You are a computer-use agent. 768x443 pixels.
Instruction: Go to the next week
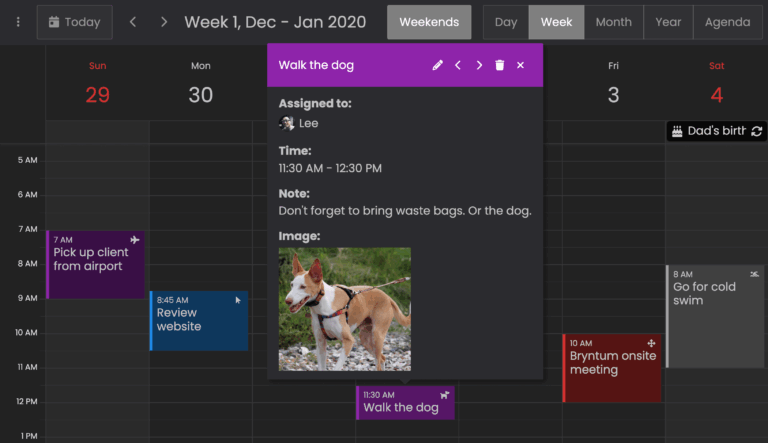pos(164,22)
